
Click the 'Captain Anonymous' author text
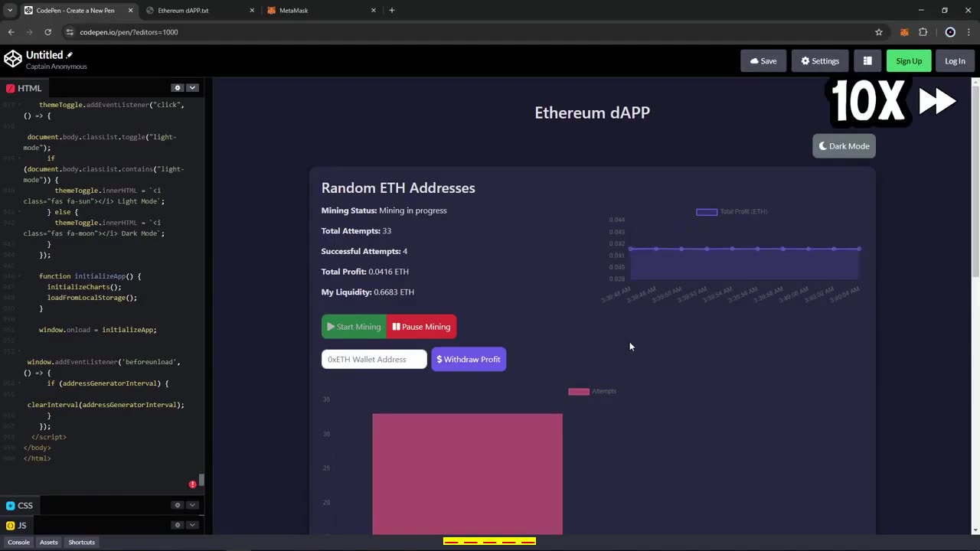57,67
